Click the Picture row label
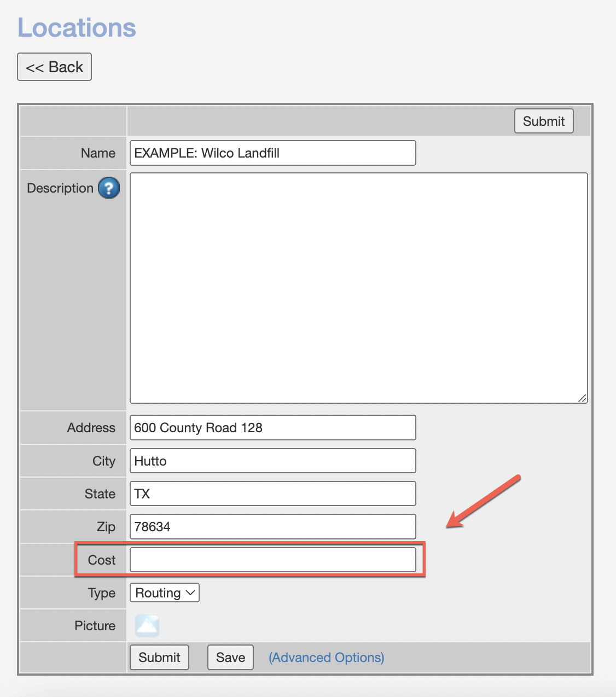 [x=95, y=626]
